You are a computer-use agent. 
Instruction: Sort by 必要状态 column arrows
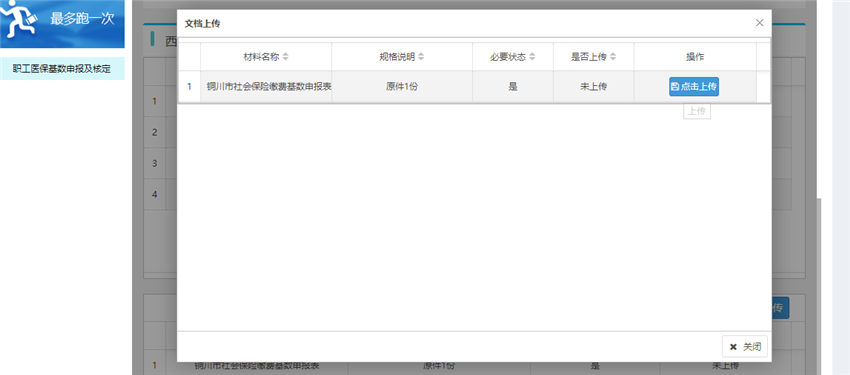pyautogui.click(x=532, y=57)
